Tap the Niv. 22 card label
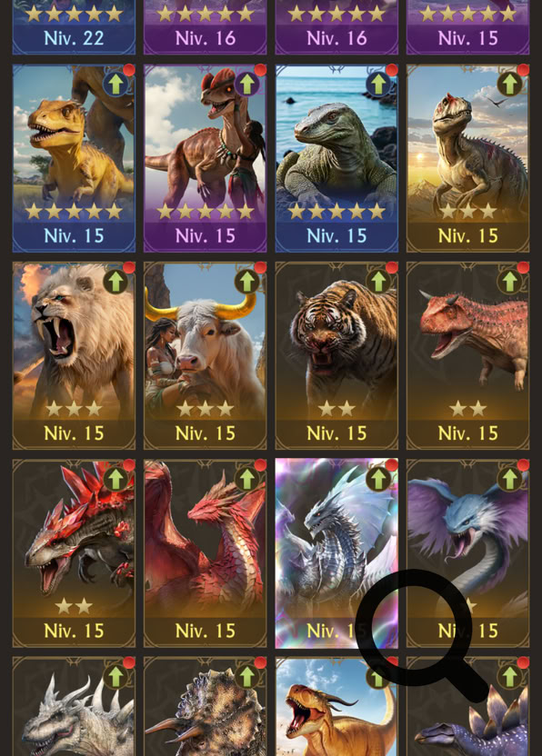Screen dimensions: 542x756 74,38
